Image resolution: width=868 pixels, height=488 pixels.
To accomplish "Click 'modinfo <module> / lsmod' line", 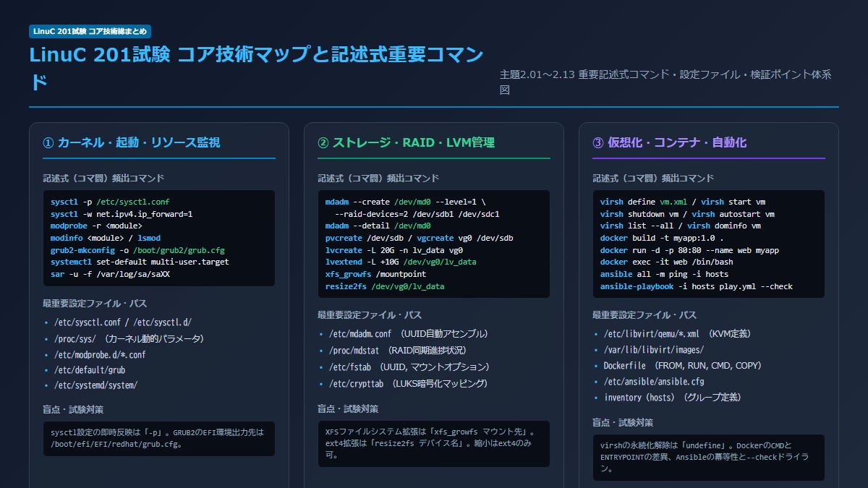I will [x=106, y=239].
